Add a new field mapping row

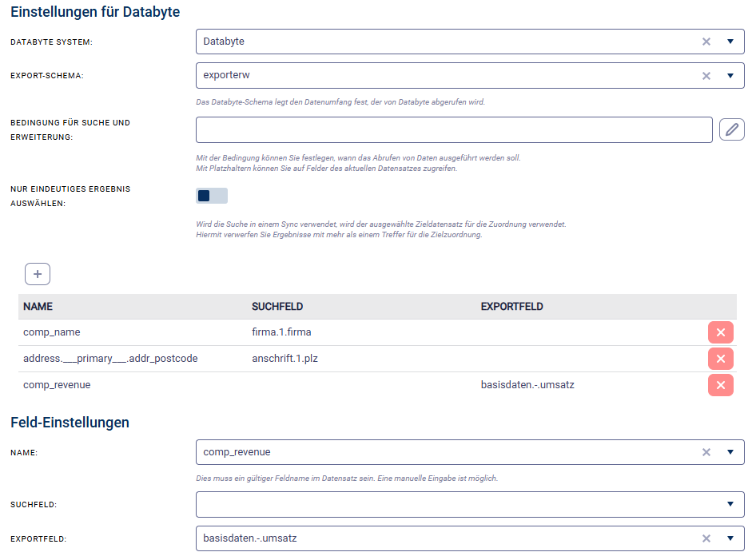(x=38, y=274)
